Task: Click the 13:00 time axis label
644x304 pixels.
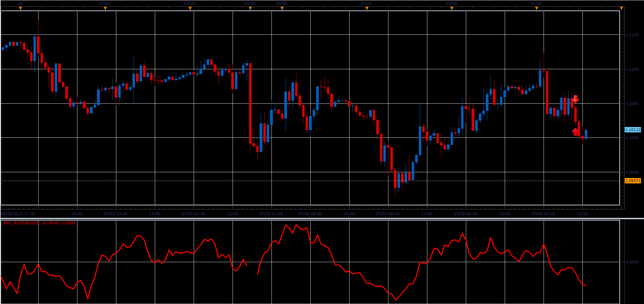Action: (x=582, y=214)
